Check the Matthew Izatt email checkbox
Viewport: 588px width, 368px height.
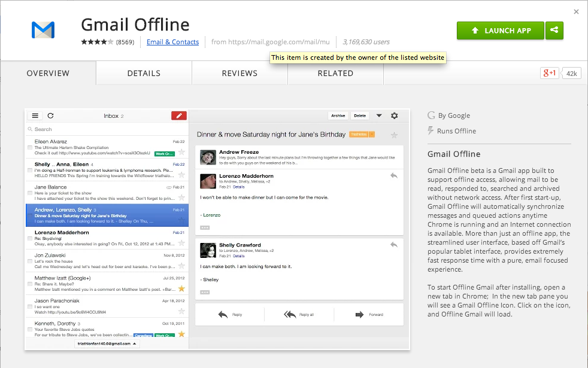(30, 284)
